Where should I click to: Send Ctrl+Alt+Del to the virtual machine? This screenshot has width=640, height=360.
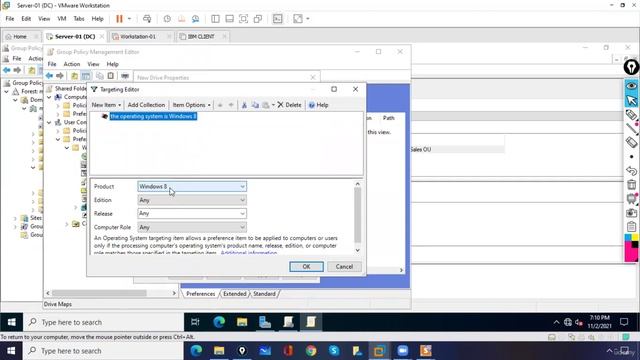coord(147,19)
